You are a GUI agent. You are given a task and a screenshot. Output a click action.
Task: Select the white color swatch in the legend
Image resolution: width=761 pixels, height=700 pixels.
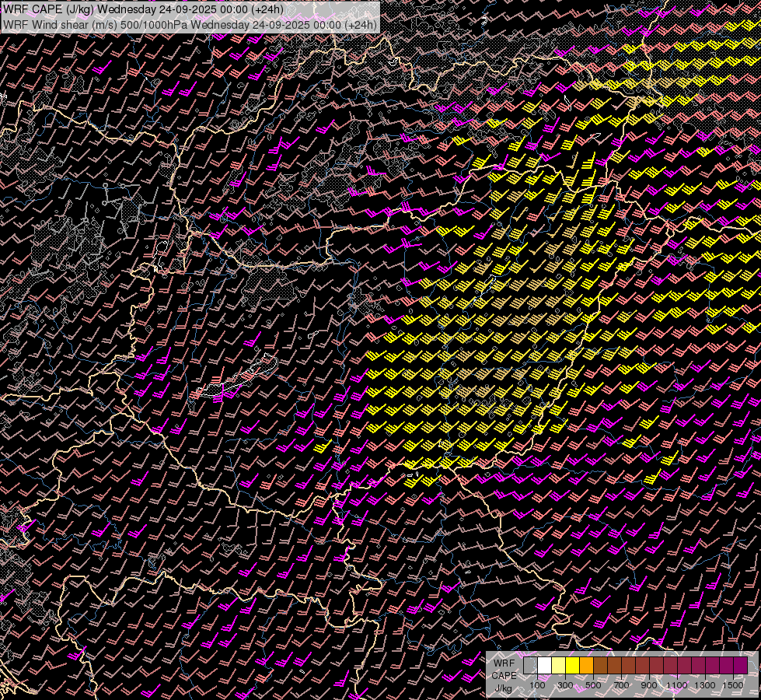pyautogui.click(x=544, y=666)
